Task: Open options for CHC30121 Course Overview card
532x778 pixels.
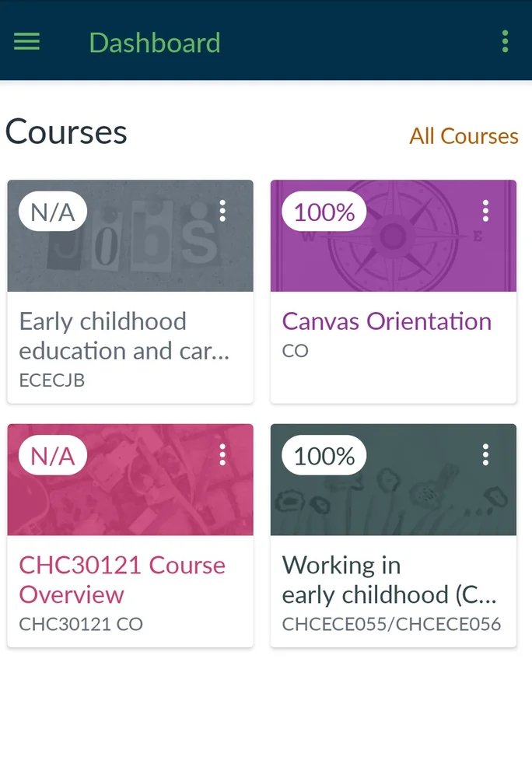Action: [222, 454]
